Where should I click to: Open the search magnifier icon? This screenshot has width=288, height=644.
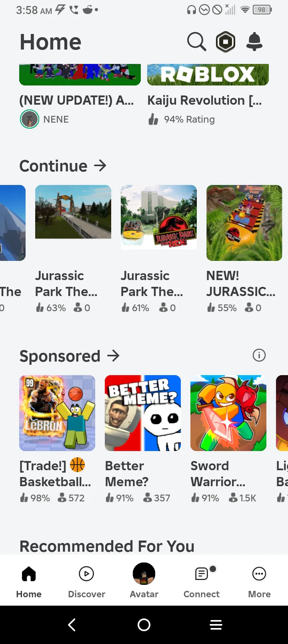(196, 42)
